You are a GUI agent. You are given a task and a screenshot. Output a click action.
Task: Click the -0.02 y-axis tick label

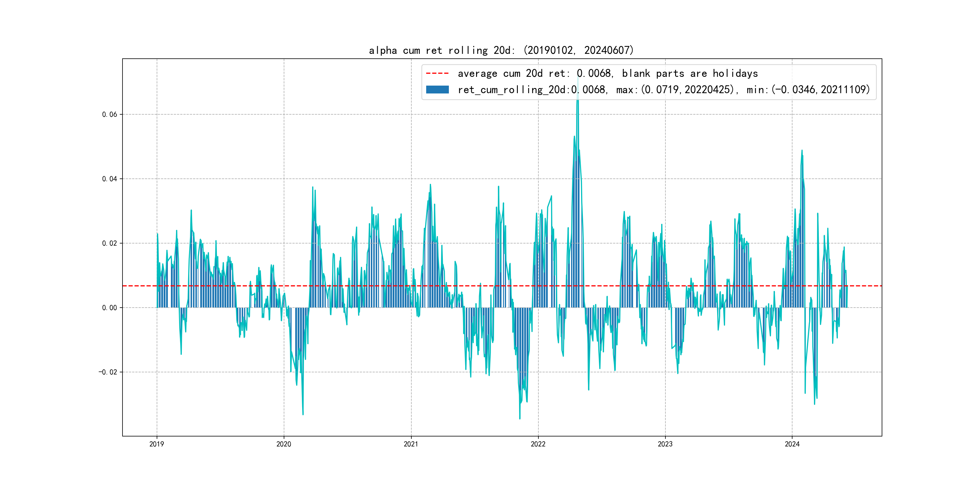[x=108, y=372]
